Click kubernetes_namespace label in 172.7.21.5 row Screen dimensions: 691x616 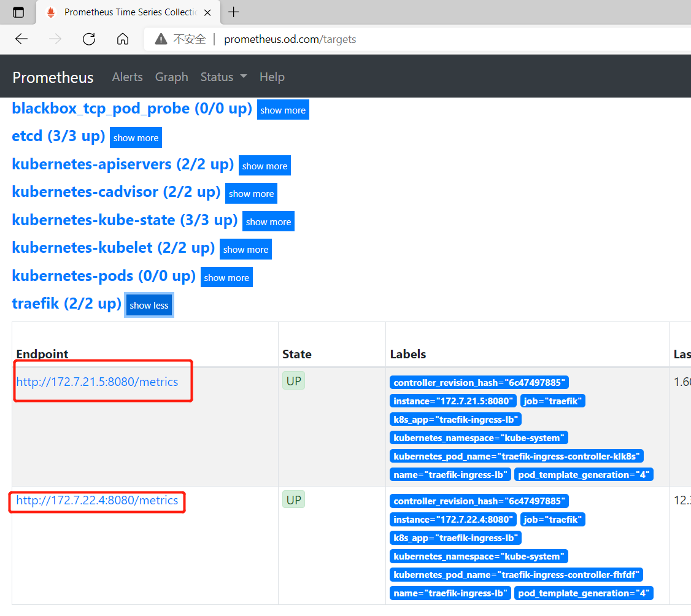pos(479,438)
